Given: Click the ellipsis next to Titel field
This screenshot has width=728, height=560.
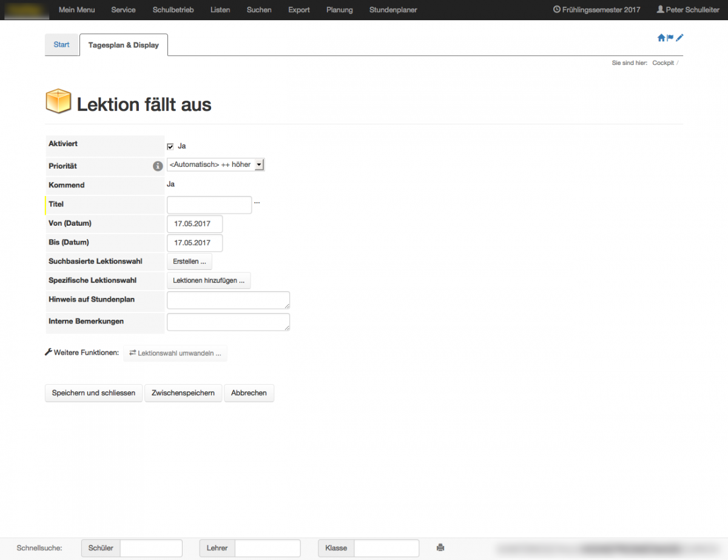Looking at the screenshot, I should coord(257,203).
